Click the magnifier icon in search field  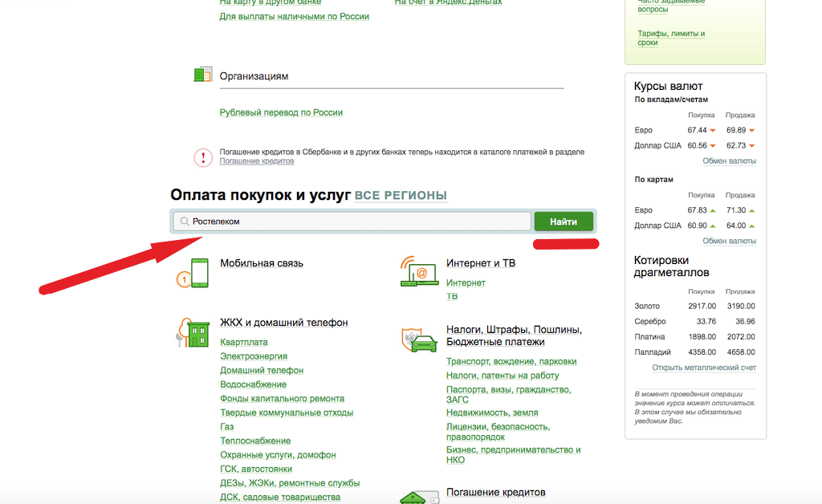[185, 222]
